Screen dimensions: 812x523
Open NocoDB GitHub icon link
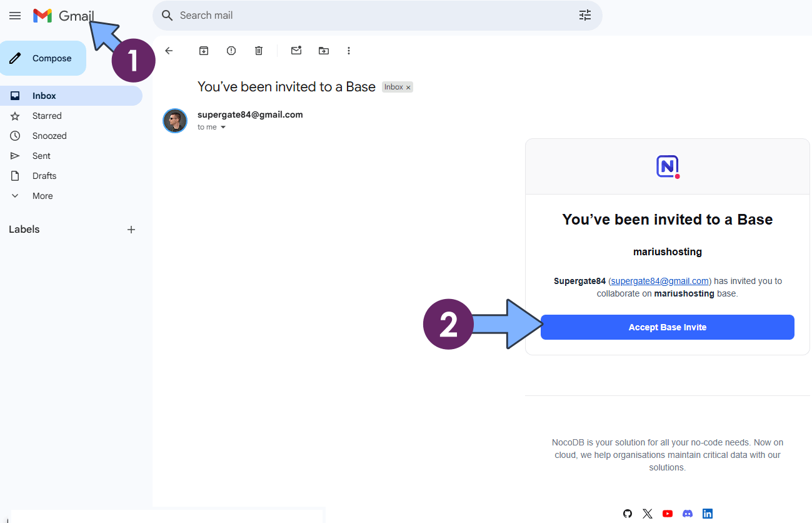click(x=628, y=514)
